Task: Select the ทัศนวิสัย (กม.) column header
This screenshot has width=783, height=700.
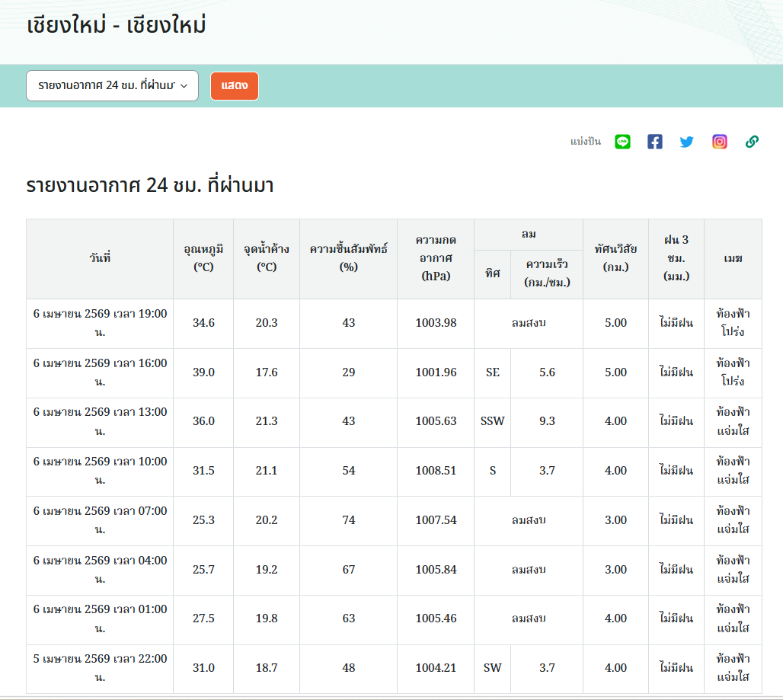Action: (x=615, y=259)
